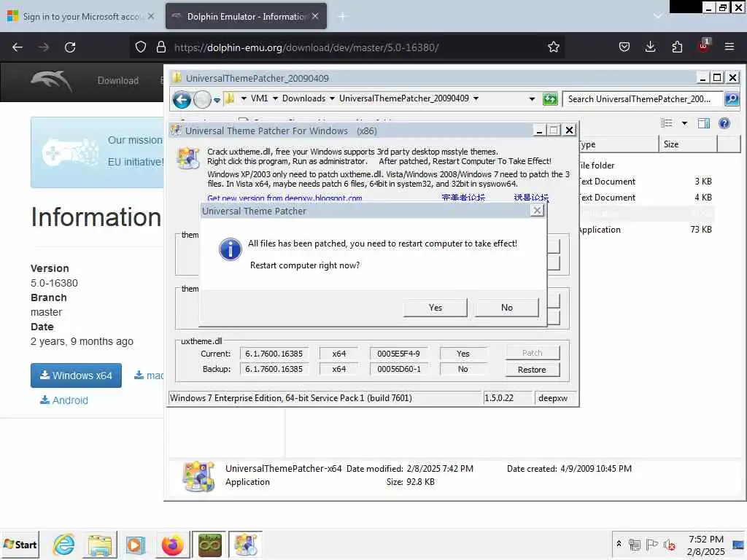Viewport: 747px width, 560px height.
Task: Open Windows Explorer from the taskbar
Action: [99, 545]
